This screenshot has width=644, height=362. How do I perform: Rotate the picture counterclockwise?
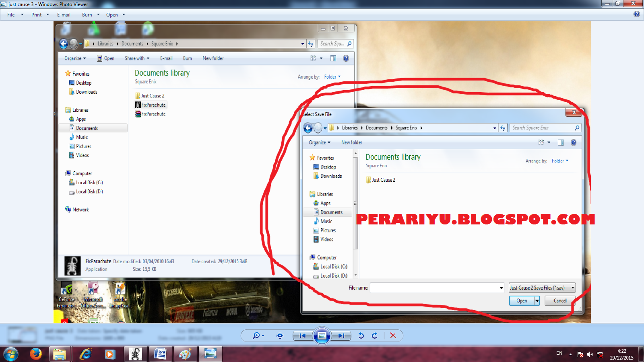point(361,335)
